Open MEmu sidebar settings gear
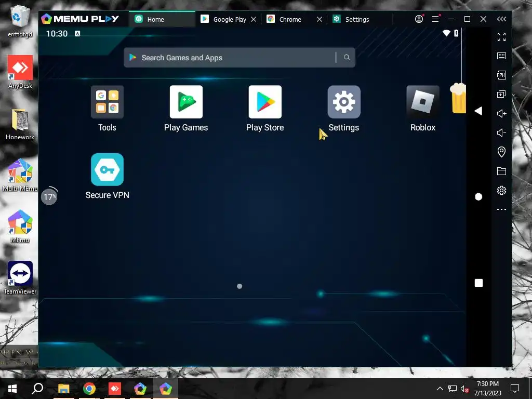 click(501, 190)
